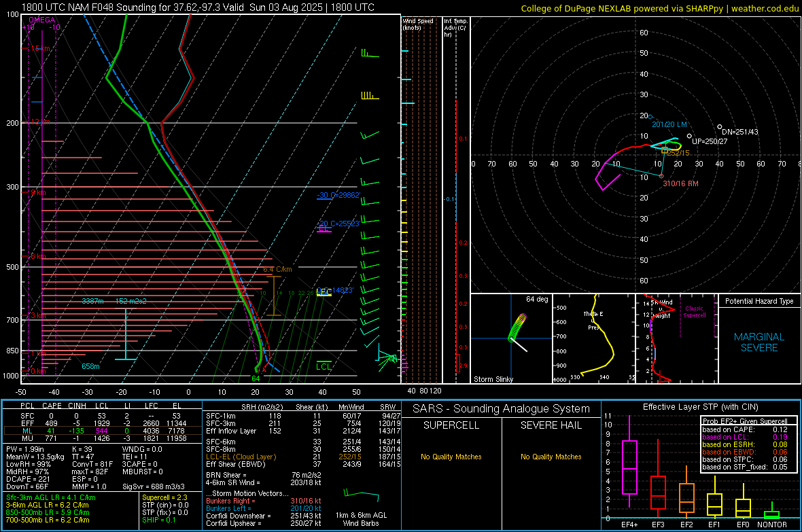Click the DCAPE = 221 value

pos(28,479)
